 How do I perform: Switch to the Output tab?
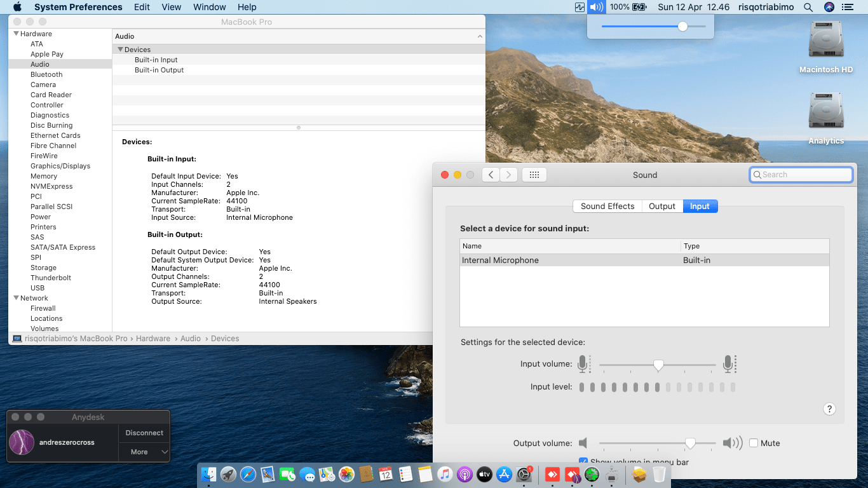[x=662, y=206]
